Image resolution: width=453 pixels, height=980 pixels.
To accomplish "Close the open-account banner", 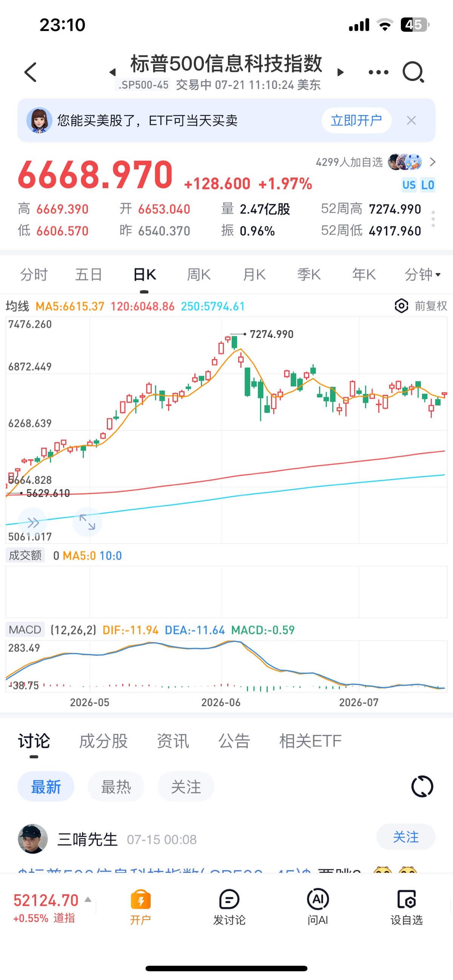I will [x=411, y=120].
